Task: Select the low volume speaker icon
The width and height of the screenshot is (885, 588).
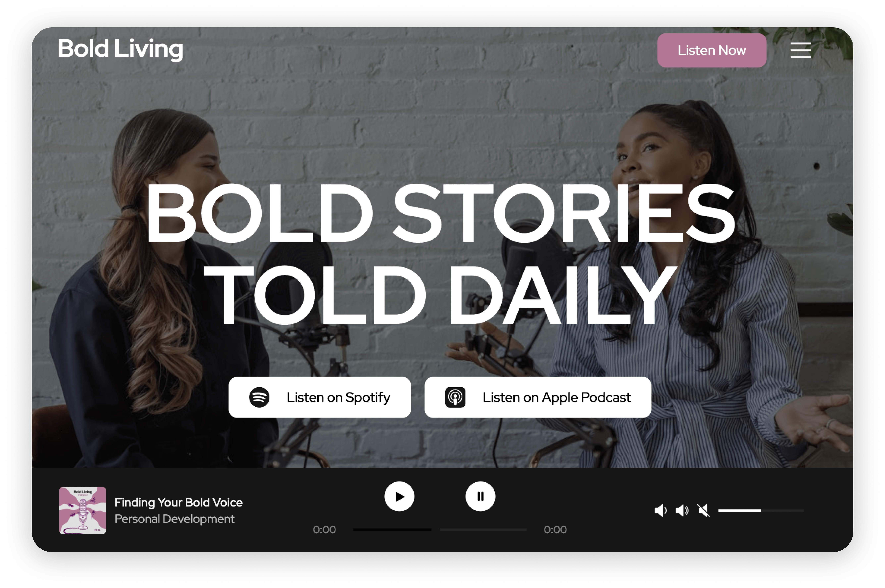Action: [660, 510]
